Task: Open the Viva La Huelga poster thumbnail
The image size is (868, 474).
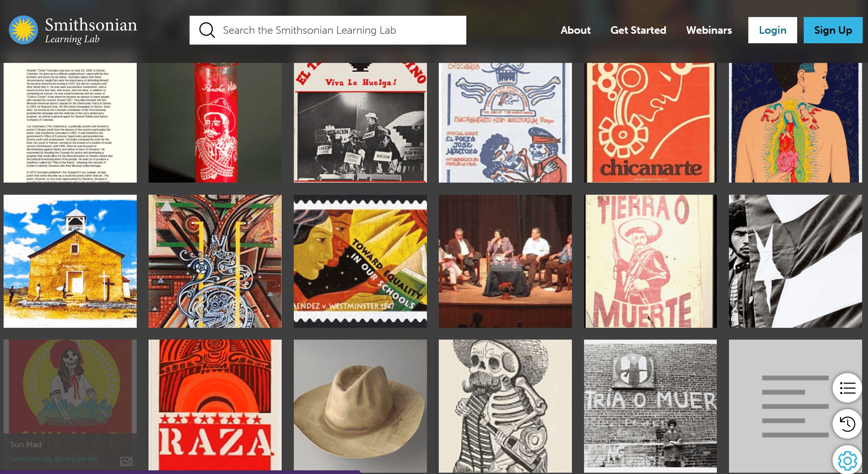Action: pos(360,123)
